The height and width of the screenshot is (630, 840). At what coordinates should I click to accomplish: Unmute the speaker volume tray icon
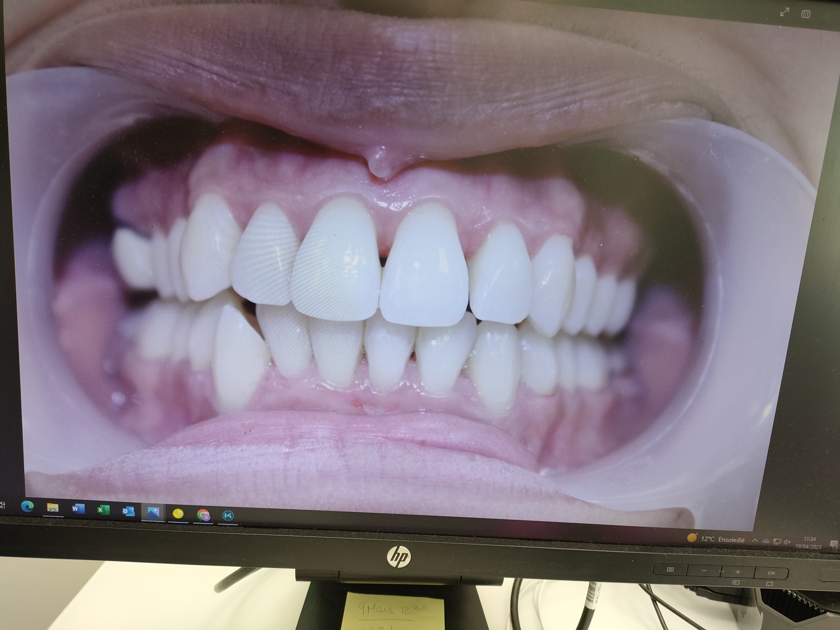[x=787, y=542]
